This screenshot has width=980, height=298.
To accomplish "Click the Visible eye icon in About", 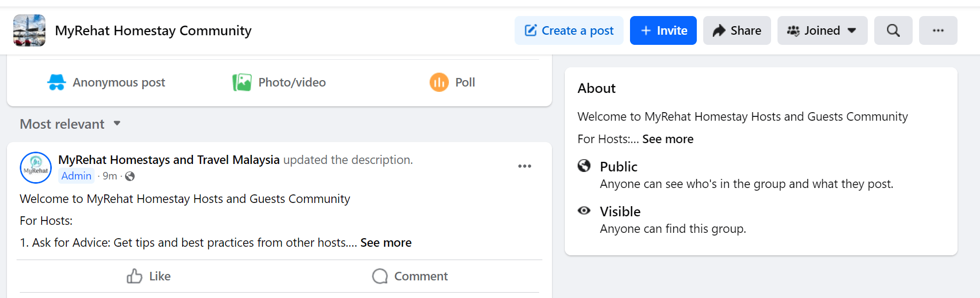I will 584,210.
